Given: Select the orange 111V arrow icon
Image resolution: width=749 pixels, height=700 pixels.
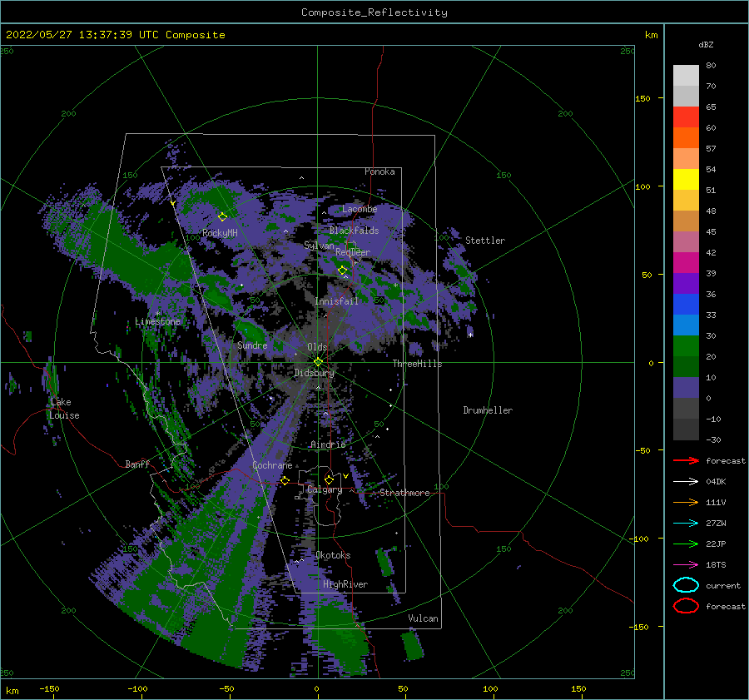Looking at the screenshot, I should (686, 502).
